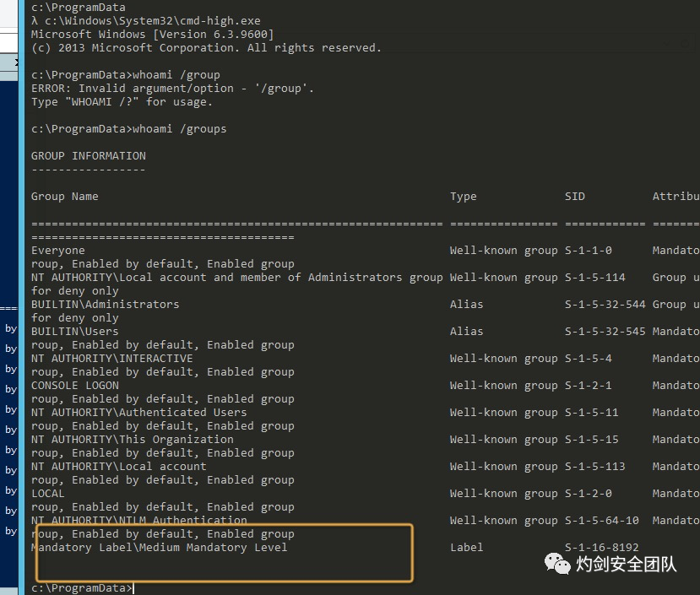
Task: Click the 'Type' column header
Action: click(464, 197)
